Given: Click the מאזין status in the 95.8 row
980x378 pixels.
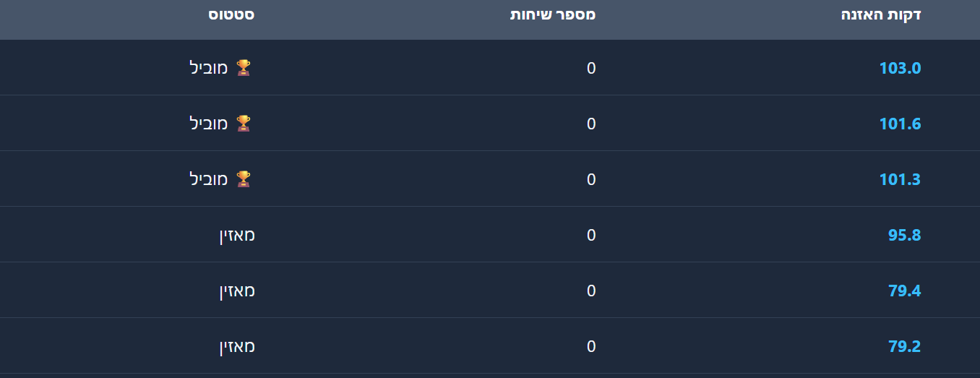Looking at the screenshot, I should tap(237, 235).
